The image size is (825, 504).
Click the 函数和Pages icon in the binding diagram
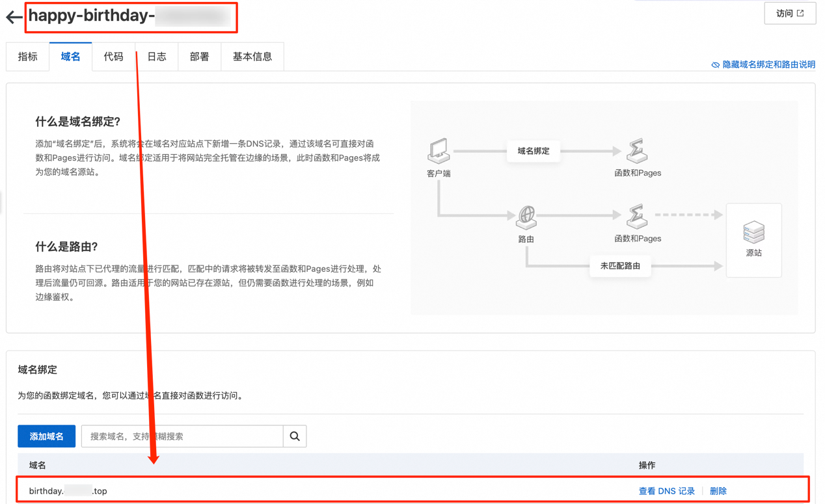click(638, 151)
